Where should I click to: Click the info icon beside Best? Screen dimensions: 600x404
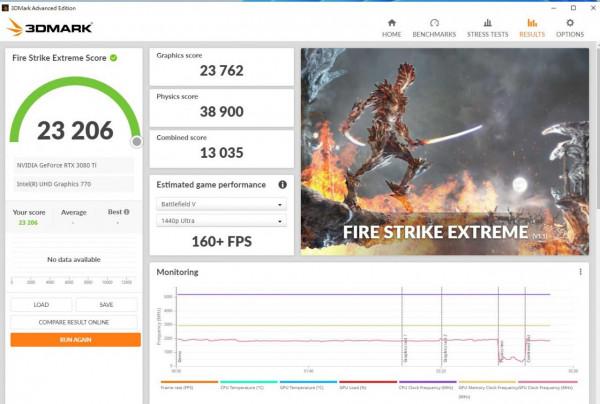pyautogui.click(x=127, y=212)
